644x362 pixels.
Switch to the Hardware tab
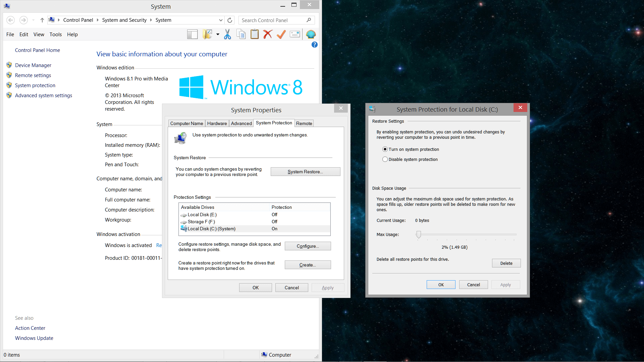pyautogui.click(x=217, y=123)
